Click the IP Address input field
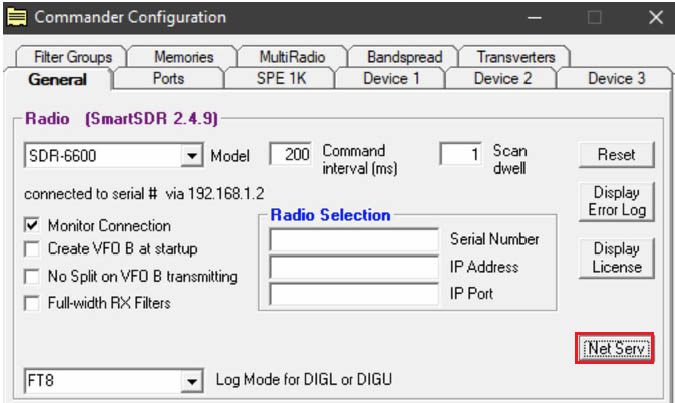 click(354, 267)
